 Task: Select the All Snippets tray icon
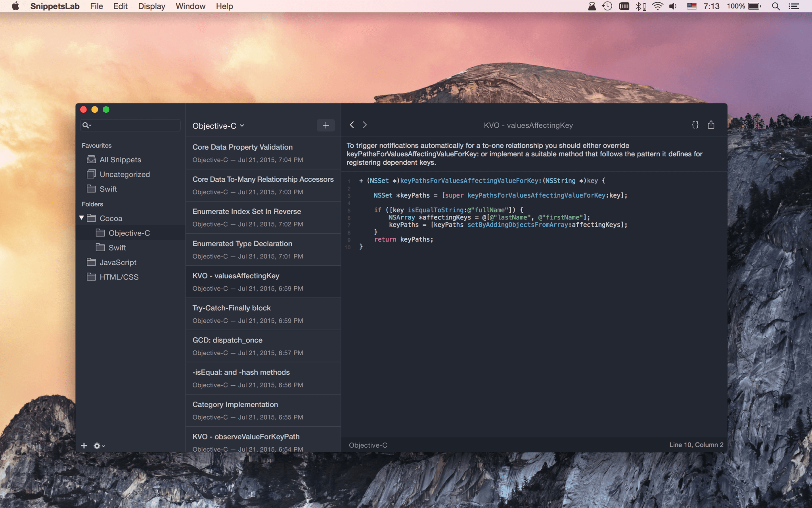pos(92,160)
